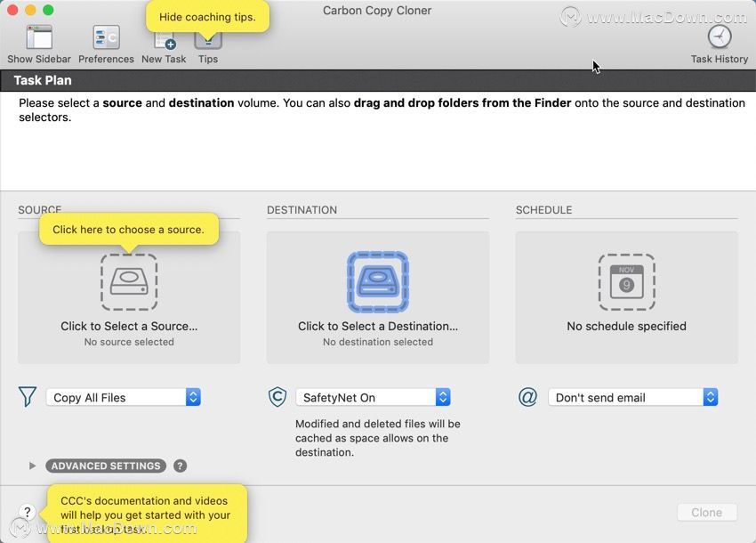Click the email @ icon
Image resolution: width=756 pixels, height=543 pixels.
click(527, 397)
